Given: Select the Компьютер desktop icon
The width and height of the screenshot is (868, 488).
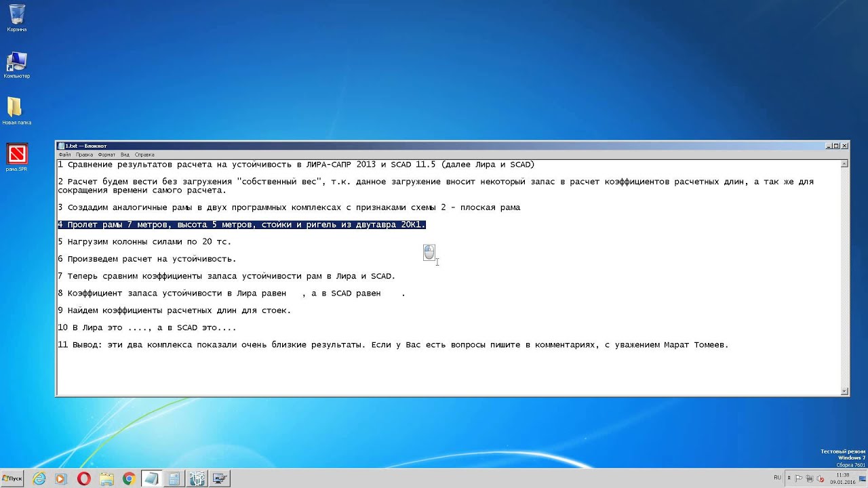Looking at the screenshot, I should click(x=16, y=65).
